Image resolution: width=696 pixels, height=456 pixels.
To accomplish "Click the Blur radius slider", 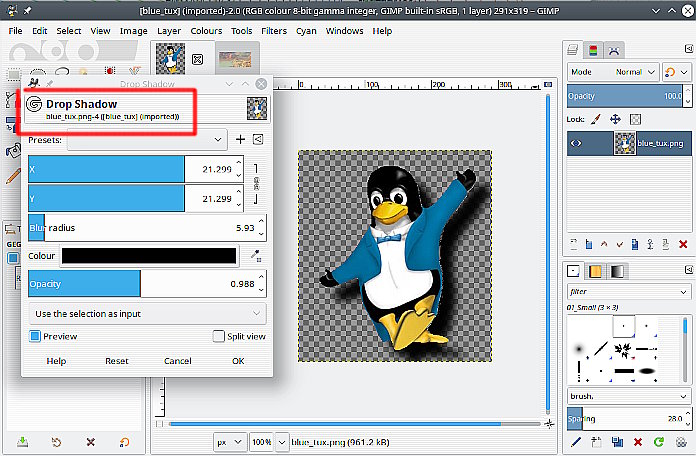I will click(147, 228).
